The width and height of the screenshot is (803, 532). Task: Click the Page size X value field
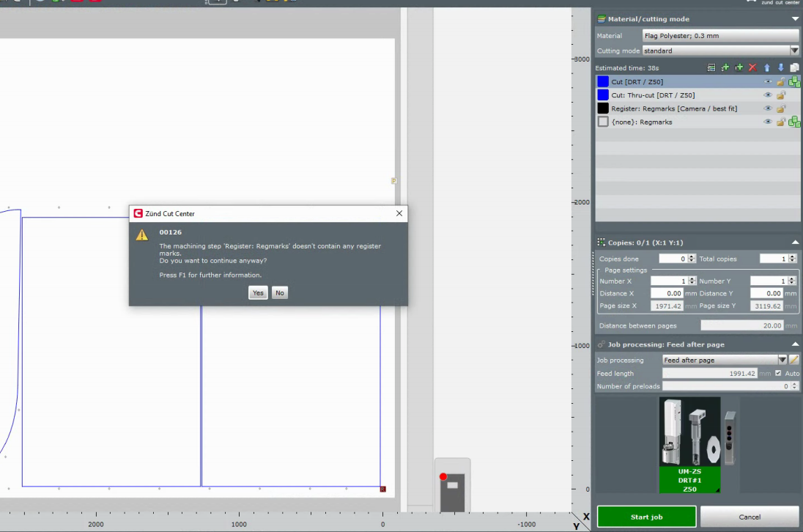[x=667, y=306]
